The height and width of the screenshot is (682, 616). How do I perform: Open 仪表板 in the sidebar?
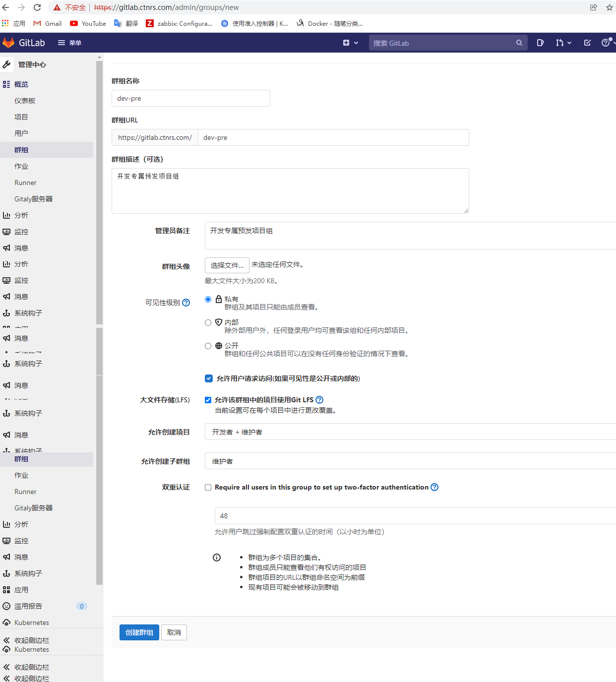click(25, 101)
